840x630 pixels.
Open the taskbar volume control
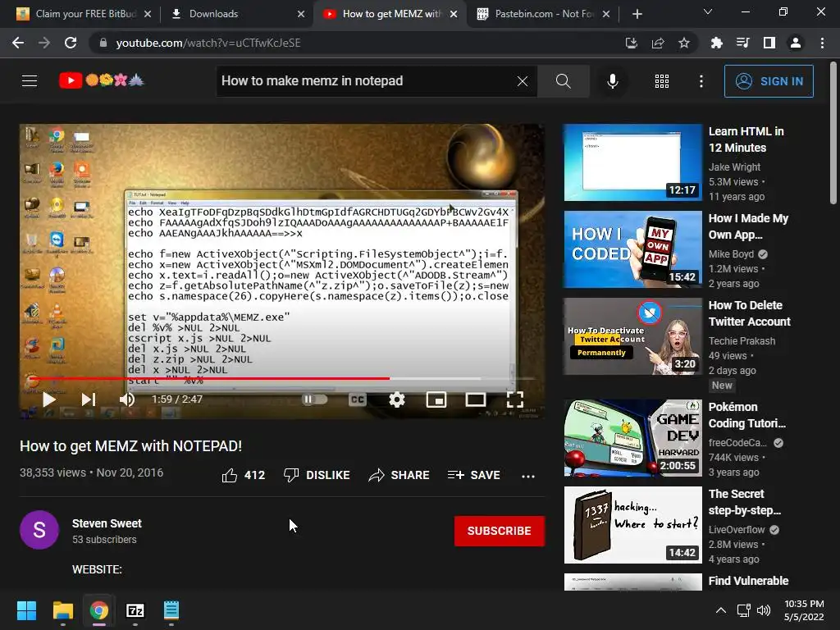[764, 610]
